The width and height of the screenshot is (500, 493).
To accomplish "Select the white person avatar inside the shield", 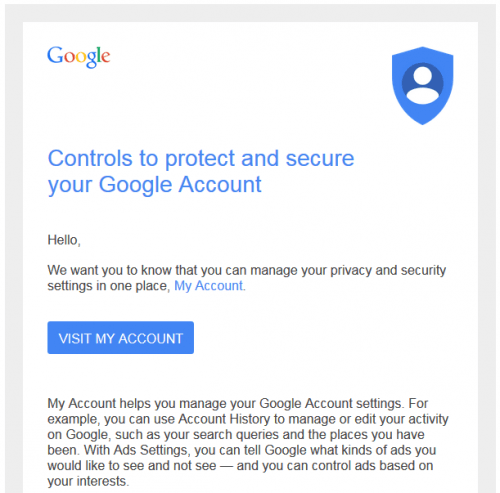I will tap(423, 85).
